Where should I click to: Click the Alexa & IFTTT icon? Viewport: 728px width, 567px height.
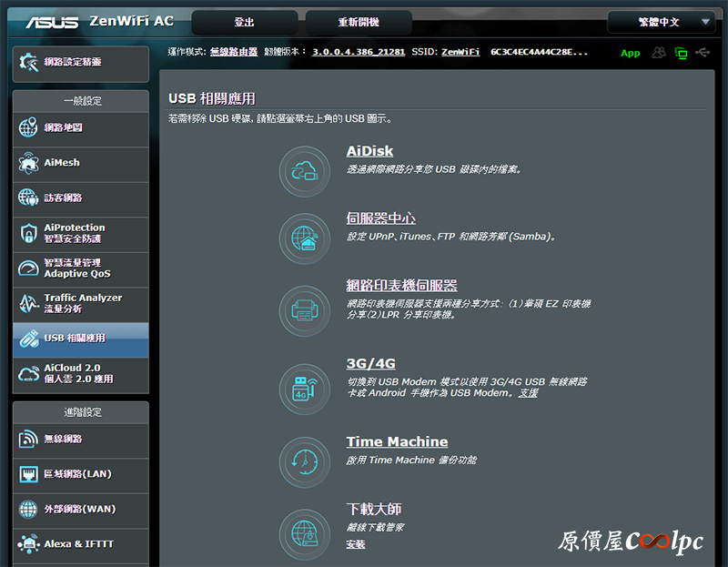click(28, 543)
